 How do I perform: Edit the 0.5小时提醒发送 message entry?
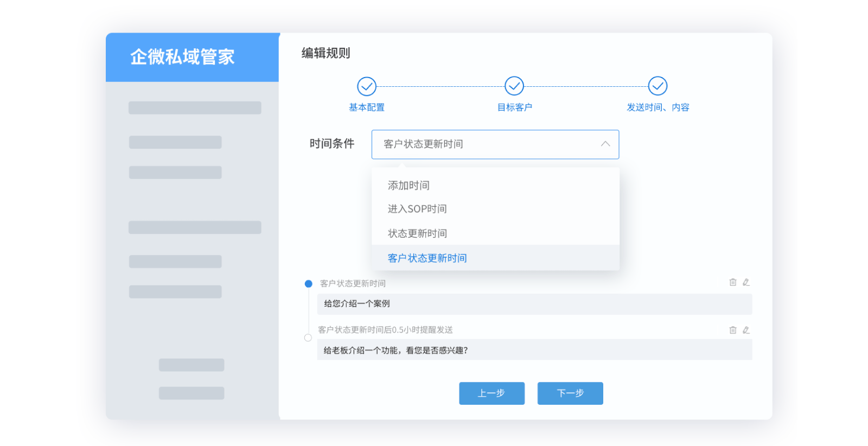click(746, 330)
